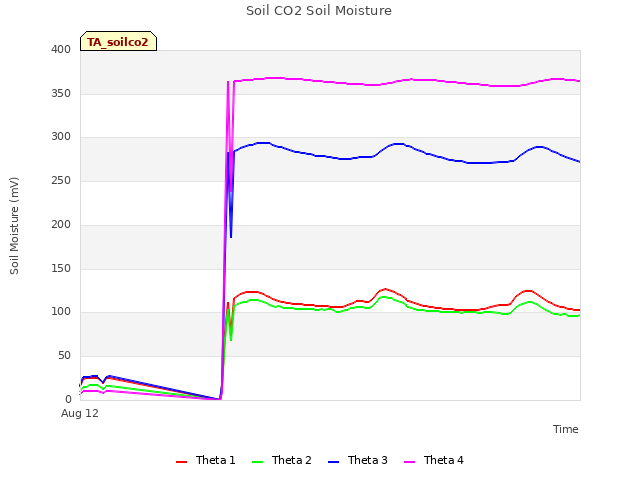
Task: Toggle the Theta 4 legend entry
Action: pos(433,460)
